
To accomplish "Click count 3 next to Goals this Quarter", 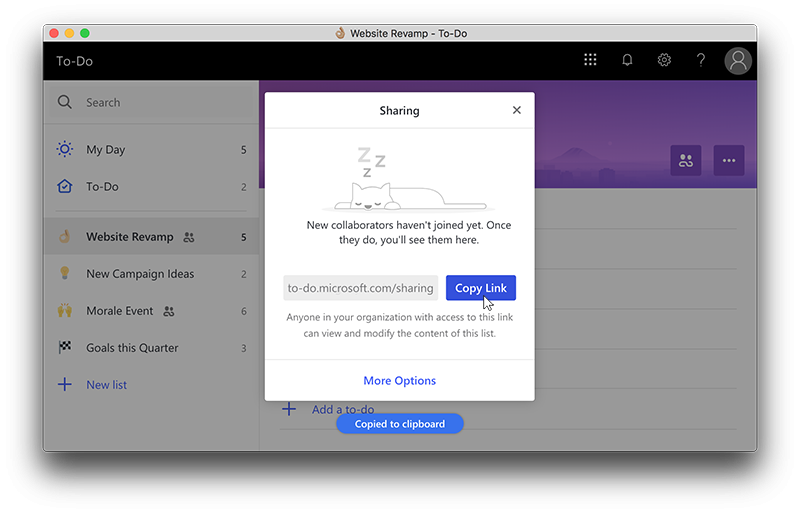I will click(243, 348).
